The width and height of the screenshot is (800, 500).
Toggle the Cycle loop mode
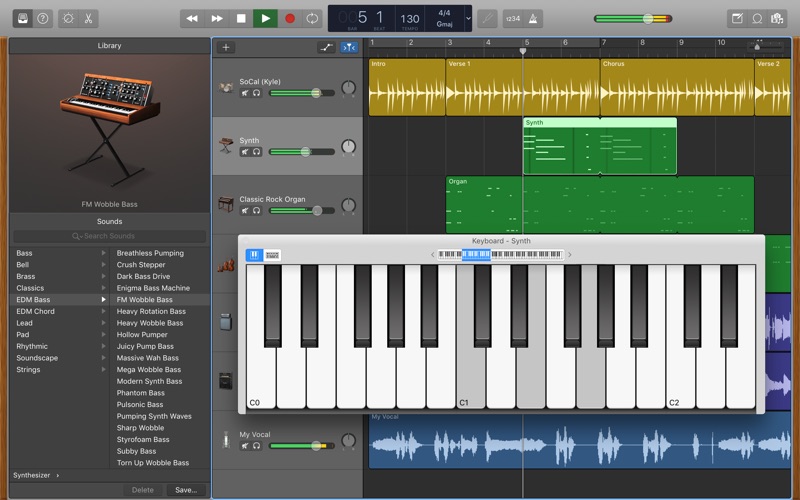(313, 18)
